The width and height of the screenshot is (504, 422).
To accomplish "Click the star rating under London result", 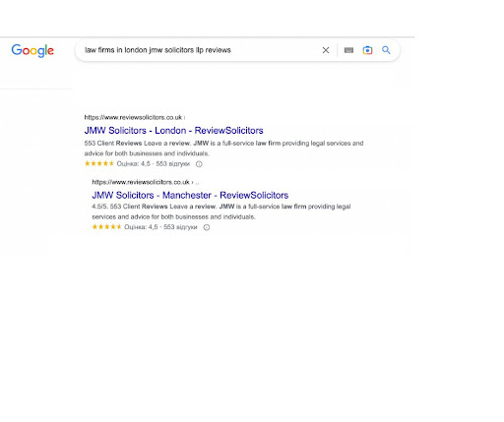I will pos(99,163).
